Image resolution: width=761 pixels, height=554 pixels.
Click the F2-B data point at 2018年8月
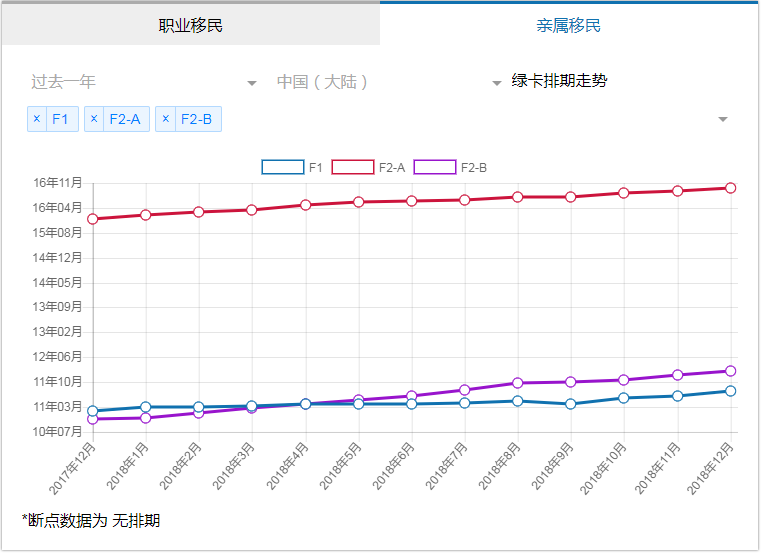tap(518, 383)
